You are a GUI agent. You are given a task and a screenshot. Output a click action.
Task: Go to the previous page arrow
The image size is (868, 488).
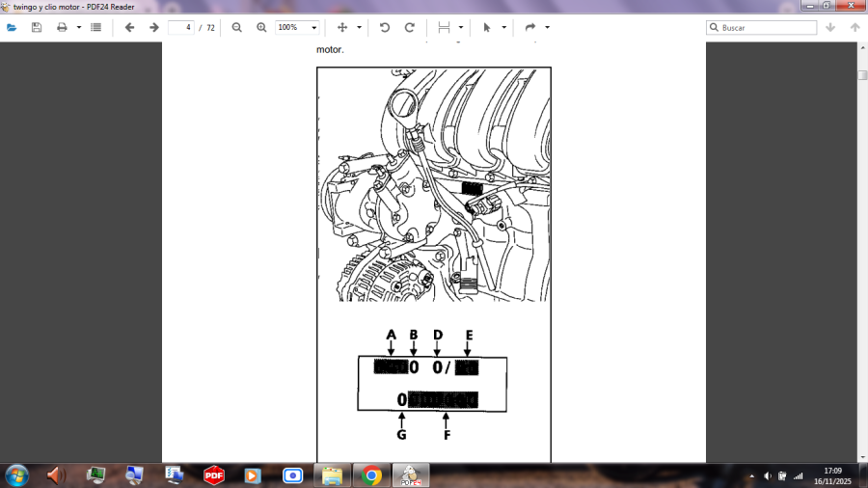tap(129, 28)
